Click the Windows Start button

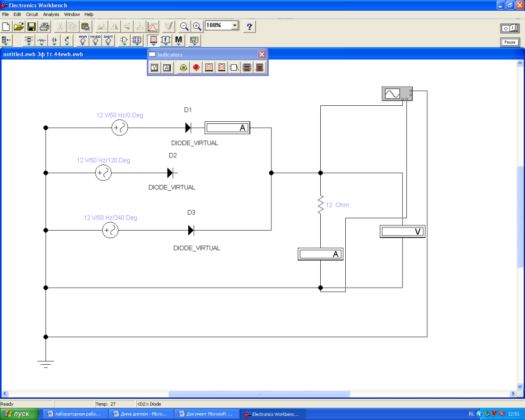pyautogui.click(x=20, y=414)
